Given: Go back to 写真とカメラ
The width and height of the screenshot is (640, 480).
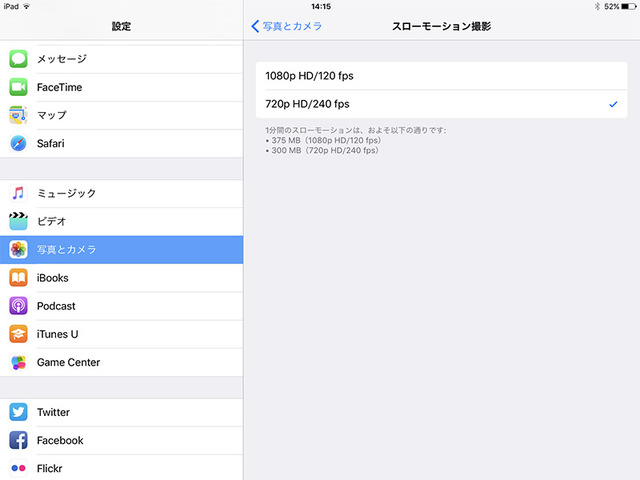Looking at the screenshot, I should coord(287,26).
